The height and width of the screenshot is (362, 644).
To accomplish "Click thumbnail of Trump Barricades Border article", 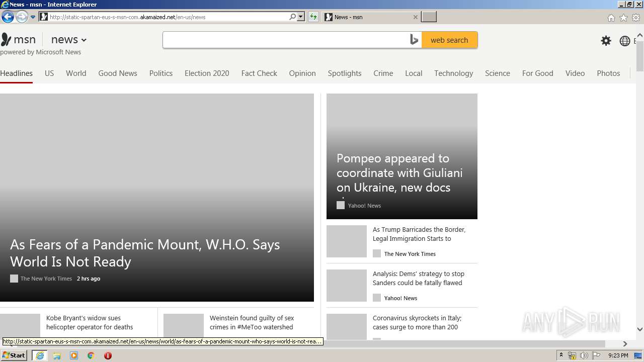I will [347, 241].
